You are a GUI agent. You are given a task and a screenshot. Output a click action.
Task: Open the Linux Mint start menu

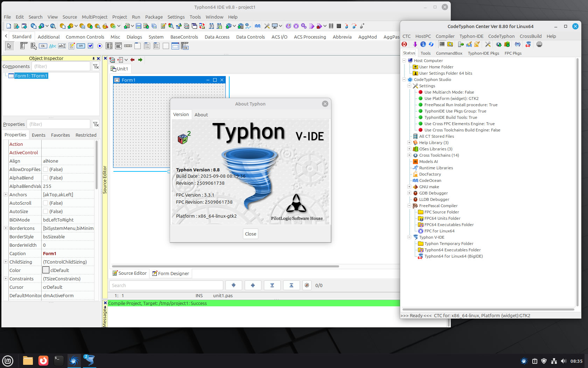click(x=8, y=361)
